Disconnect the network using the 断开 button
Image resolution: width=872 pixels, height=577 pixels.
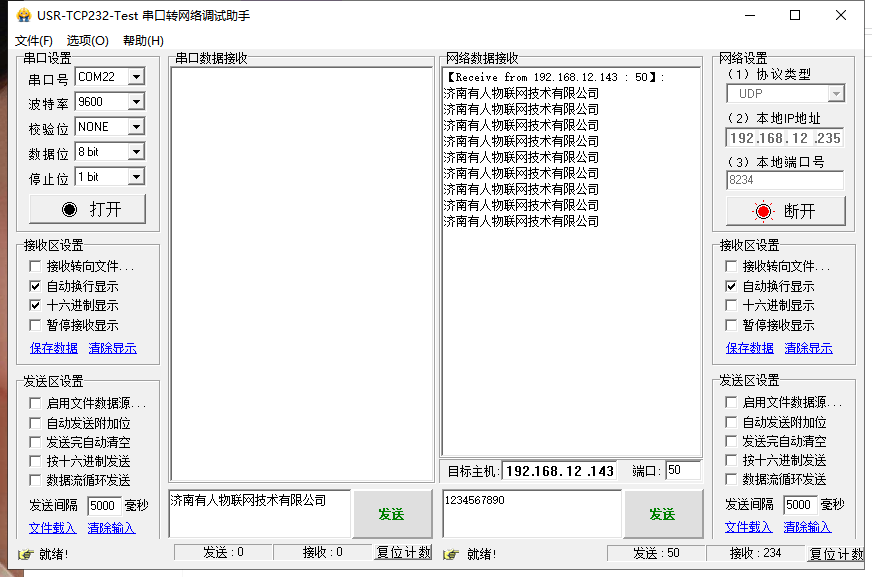tap(785, 211)
